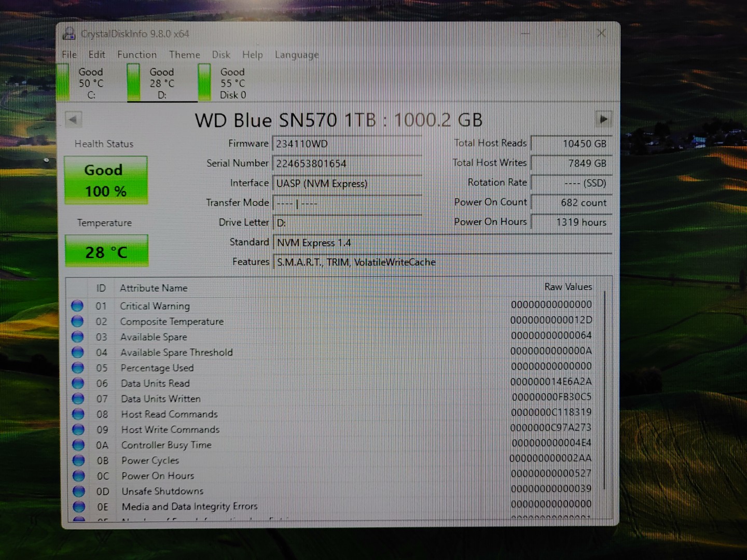This screenshot has height=560, width=747.
Task: Select the Percentage Used attribute name
Action: [x=157, y=368]
